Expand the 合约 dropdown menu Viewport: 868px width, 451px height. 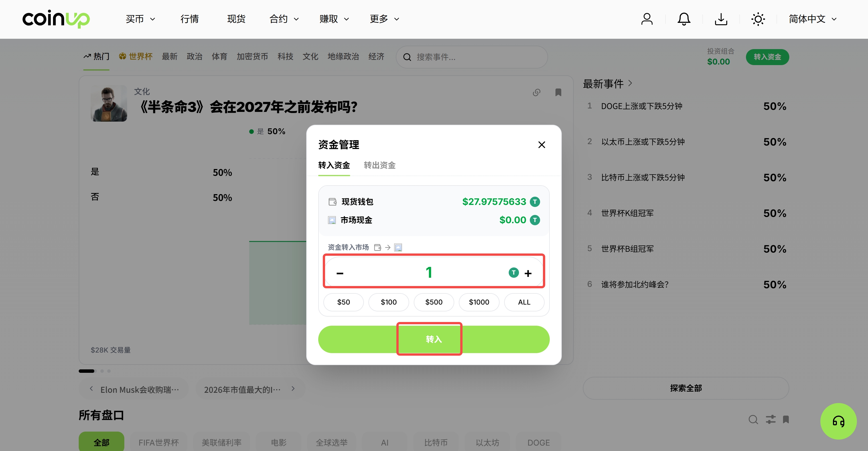pyautogui.click(x=284, y=19)
